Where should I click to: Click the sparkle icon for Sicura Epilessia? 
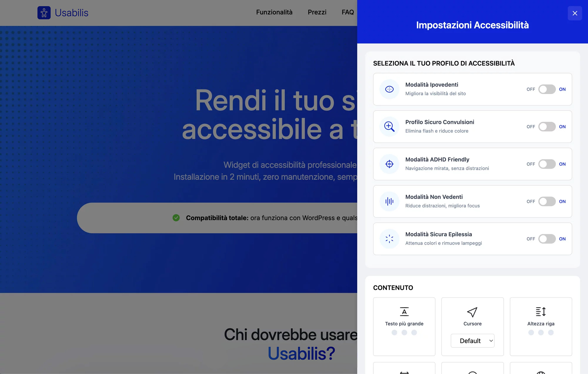tap(389, 239)
